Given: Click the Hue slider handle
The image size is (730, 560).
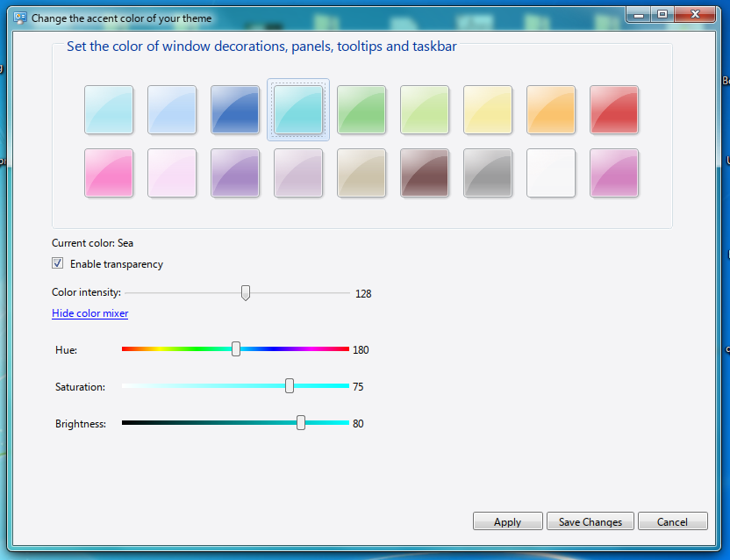Looking at the screenshot, I should tap(235, 348).
